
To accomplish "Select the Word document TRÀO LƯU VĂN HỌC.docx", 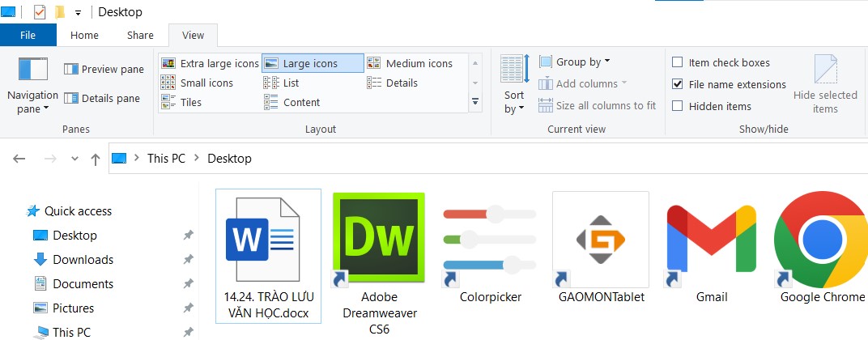I will pyautogui.click(x=268, y=255).
